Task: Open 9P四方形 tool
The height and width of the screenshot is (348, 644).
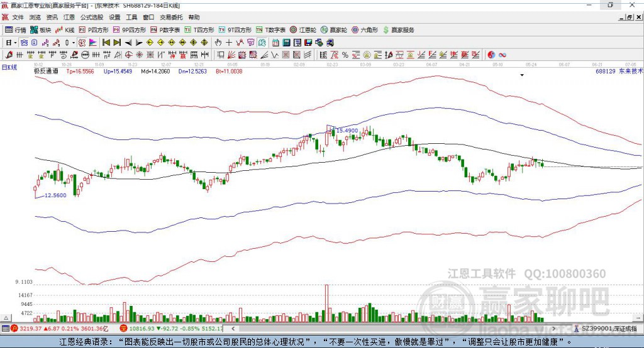Action: click(130, 30)
